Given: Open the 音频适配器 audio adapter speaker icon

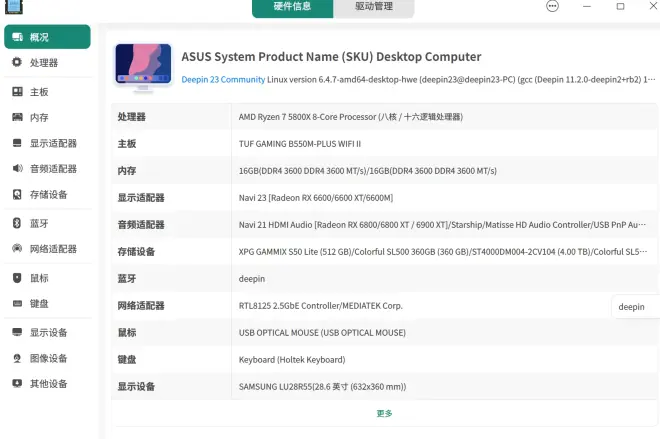Looking at the screenshot, I should click(17, 168).
